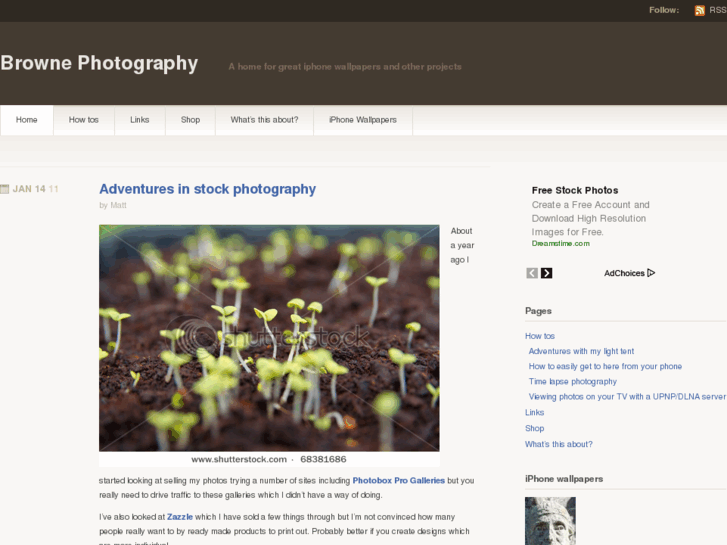Click the statue iPhone wallpaper thumbnail
727x545 pixels.
click(550, 521)
